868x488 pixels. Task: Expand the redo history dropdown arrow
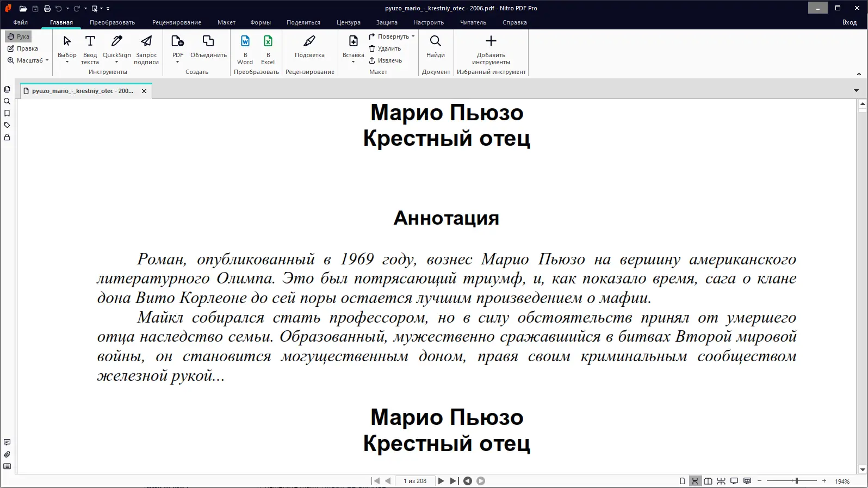coord(85,9)
